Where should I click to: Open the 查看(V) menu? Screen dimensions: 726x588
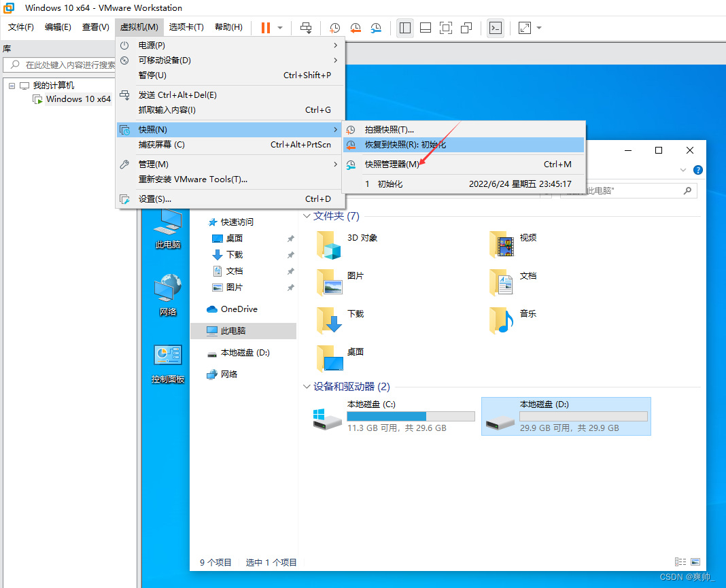point(95,27)
